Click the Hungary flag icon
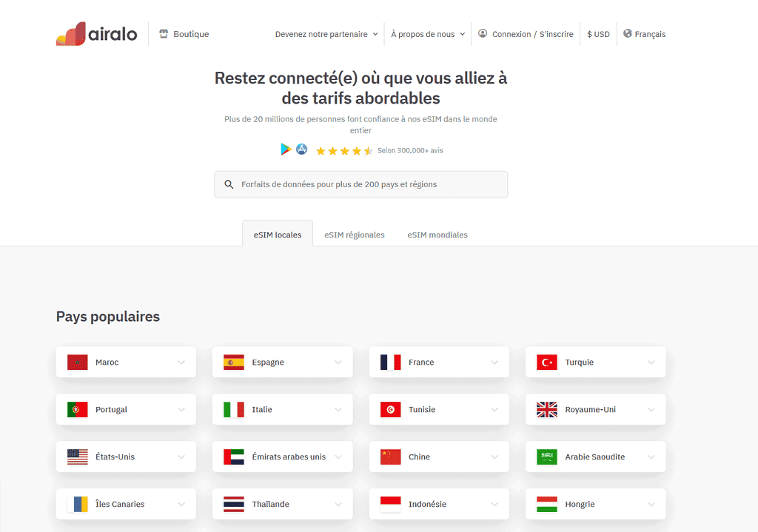 pos(547,504)
